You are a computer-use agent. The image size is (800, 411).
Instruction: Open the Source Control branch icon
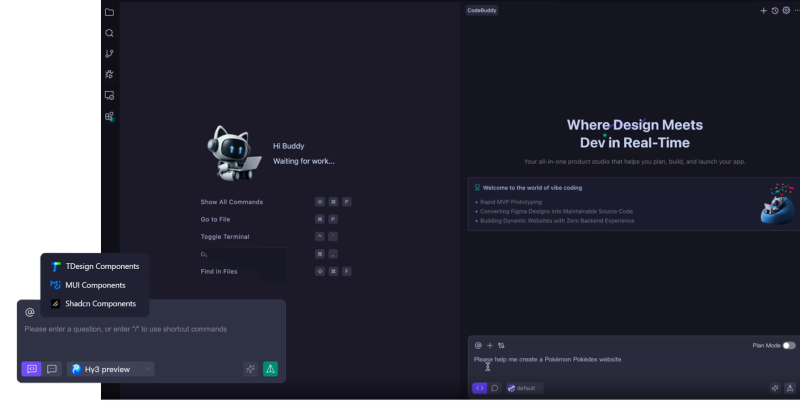(x=109, y=54)
